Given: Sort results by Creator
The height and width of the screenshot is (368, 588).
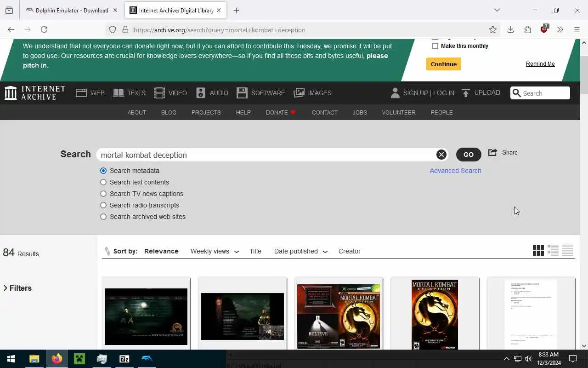Looking at the screenshot, I should pos(350,251).
